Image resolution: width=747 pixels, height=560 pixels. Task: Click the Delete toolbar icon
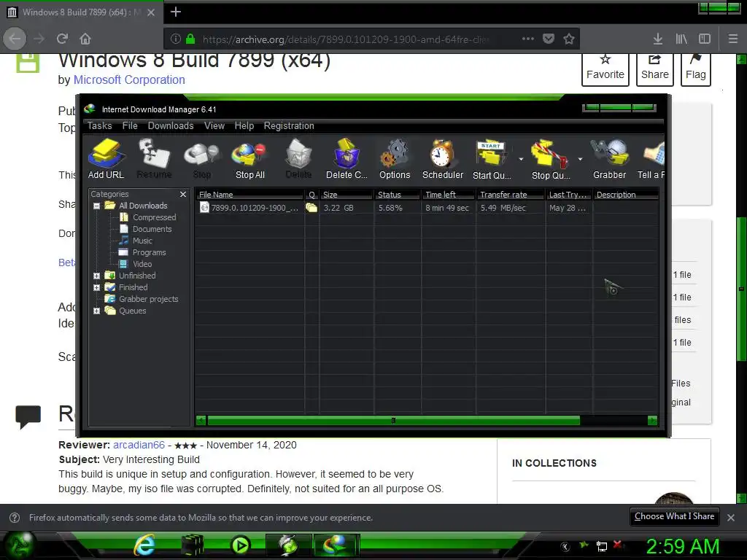click(x=298, y=158)
